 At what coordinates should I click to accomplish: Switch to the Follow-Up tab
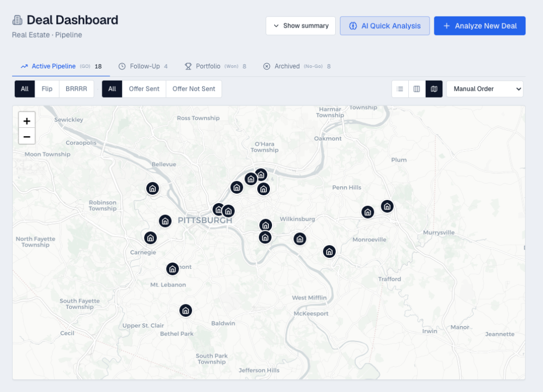click(143, 66)
